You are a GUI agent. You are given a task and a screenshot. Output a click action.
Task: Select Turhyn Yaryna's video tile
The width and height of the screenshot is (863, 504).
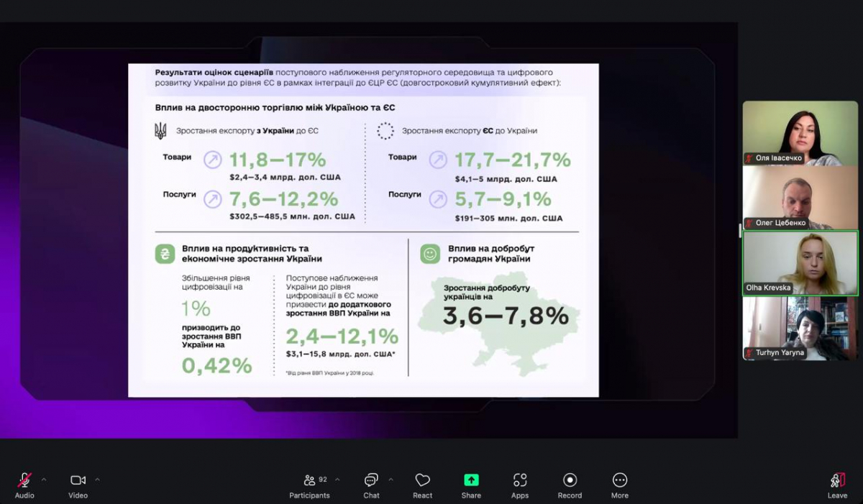pos(800,328)
